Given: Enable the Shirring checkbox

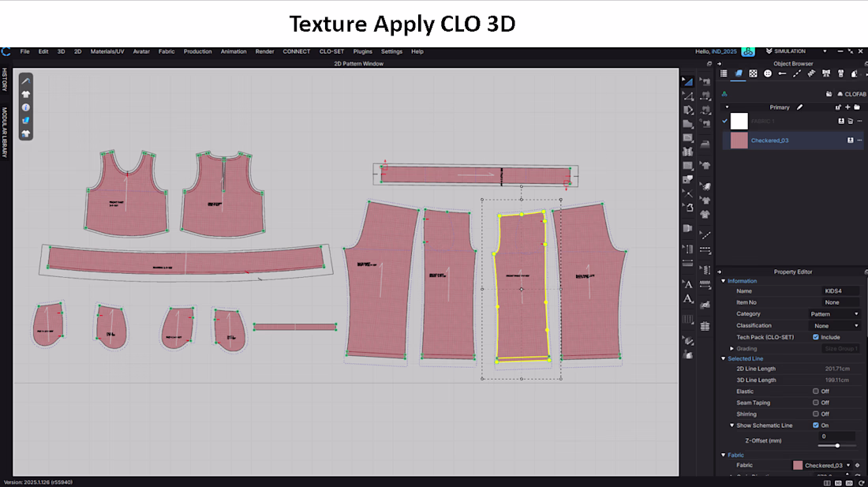Looking at the screenshot, I should point(815,414).
